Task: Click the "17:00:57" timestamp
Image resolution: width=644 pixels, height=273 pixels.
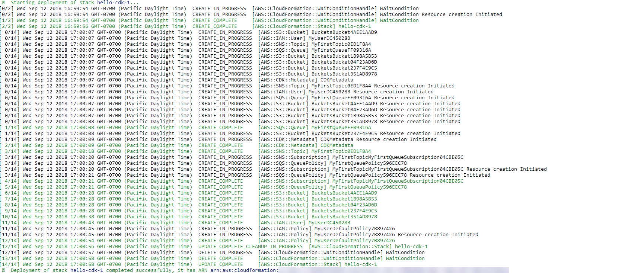Action: pyautogui.click(x=82, y=253)
